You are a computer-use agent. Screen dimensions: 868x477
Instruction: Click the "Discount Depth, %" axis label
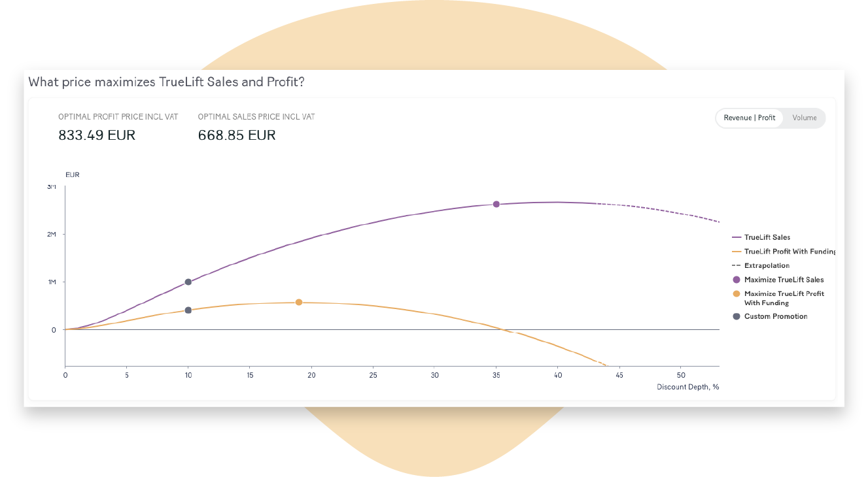[x=687, y=387]
